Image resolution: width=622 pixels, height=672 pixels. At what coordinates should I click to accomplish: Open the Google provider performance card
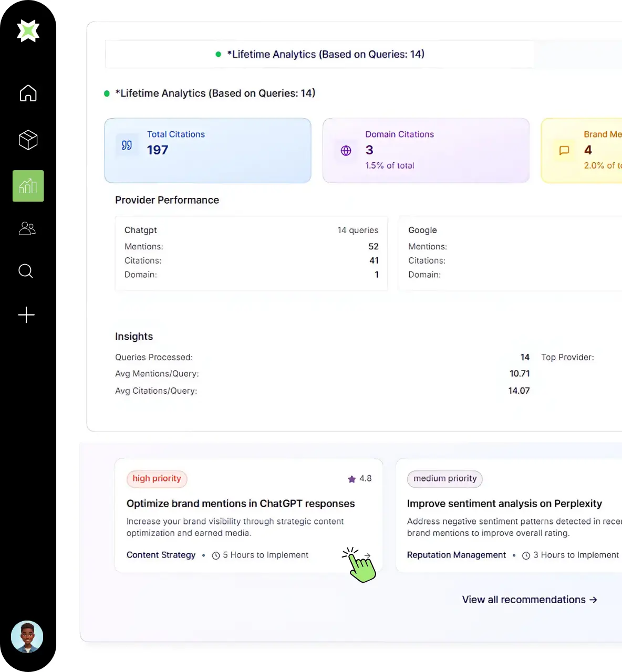coord(510,253)
